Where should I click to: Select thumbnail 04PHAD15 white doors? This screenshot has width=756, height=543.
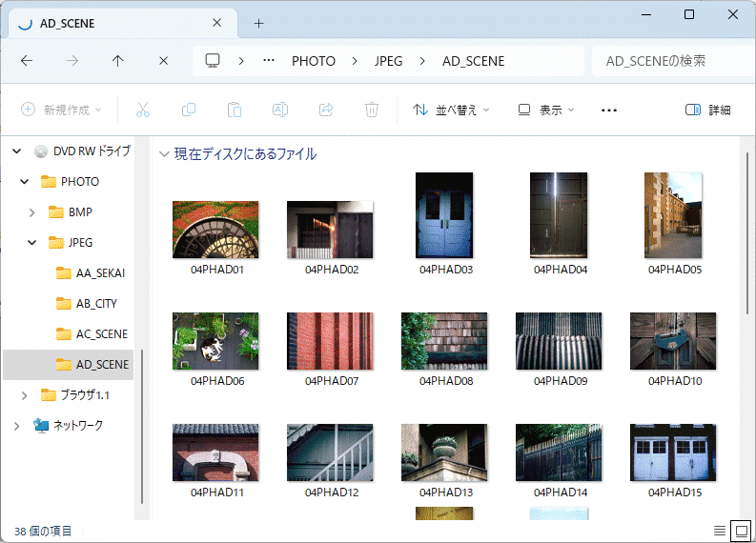tap(673, 452)
